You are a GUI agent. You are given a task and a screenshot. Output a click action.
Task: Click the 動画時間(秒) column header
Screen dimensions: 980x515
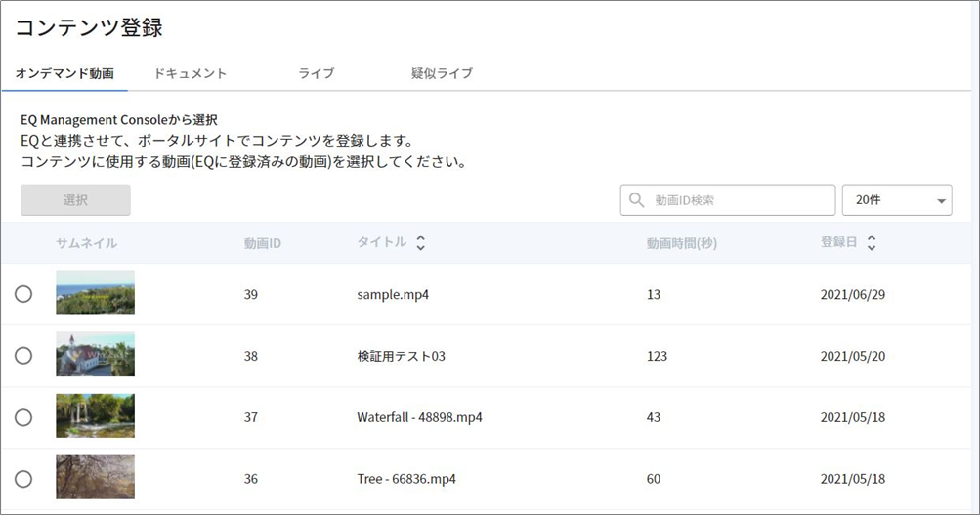pos(682,243)
